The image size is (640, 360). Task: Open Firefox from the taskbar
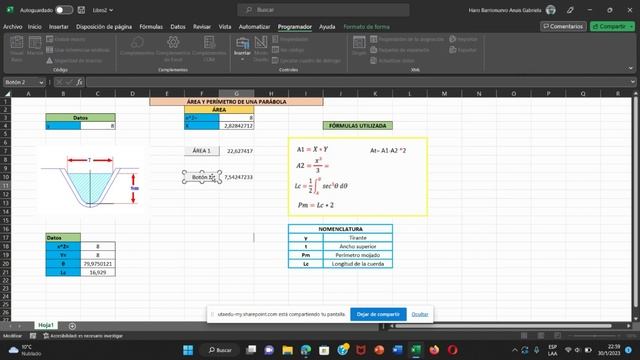click(x=434, y=350)
